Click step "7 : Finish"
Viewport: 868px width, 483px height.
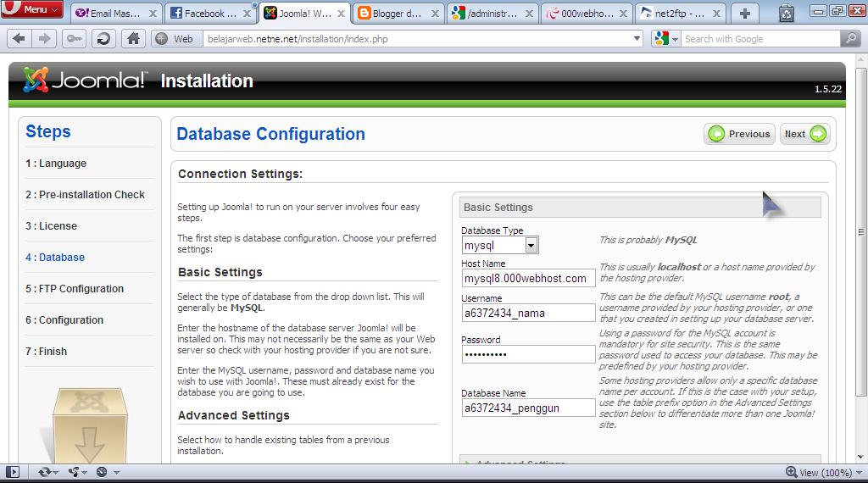click(46, 352)
